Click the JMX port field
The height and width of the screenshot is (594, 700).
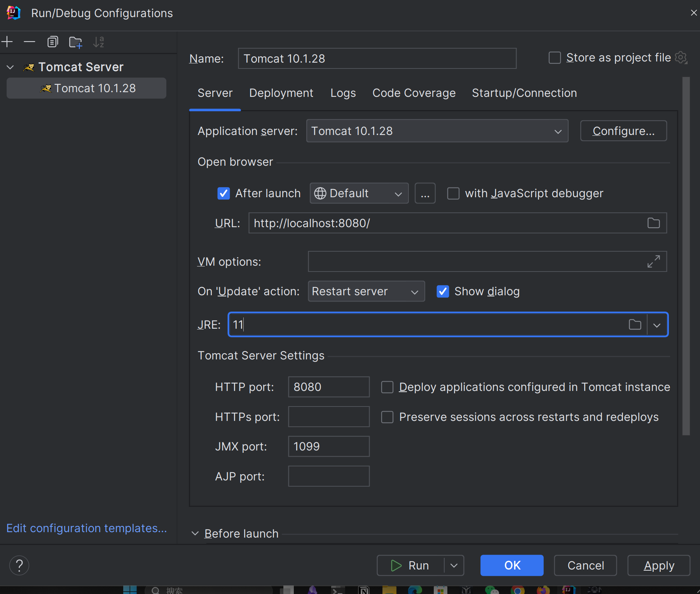(x=329, y=446)
